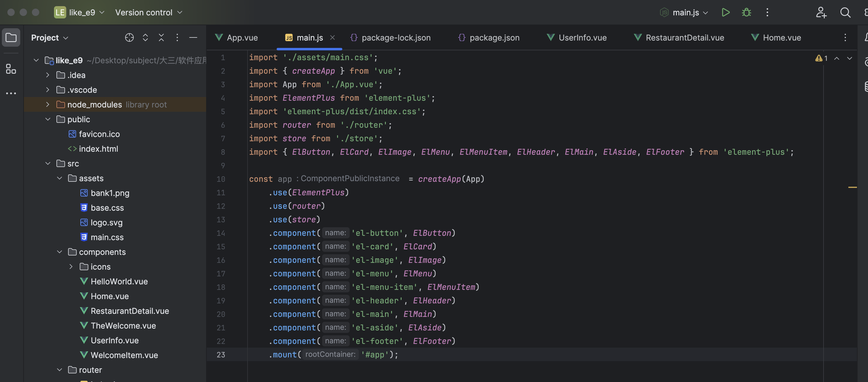Switch to the package.json tab
The height and width of the screenshot is (382, 868).
pos(489,37)
